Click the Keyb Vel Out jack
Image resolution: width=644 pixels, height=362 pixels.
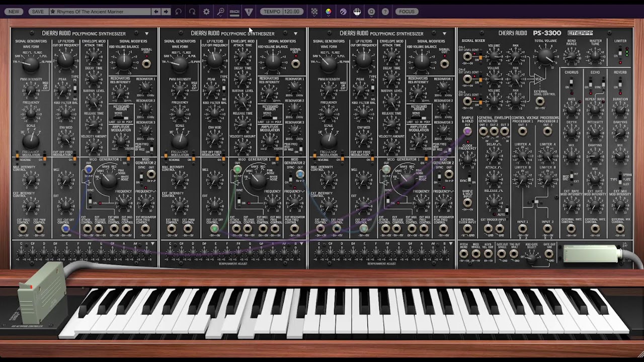click(488, 254)
